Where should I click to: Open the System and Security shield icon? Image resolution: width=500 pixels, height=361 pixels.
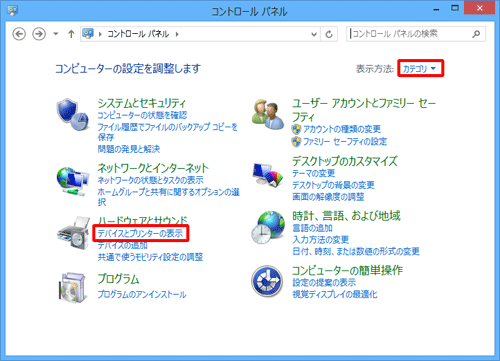coord(73,114)
